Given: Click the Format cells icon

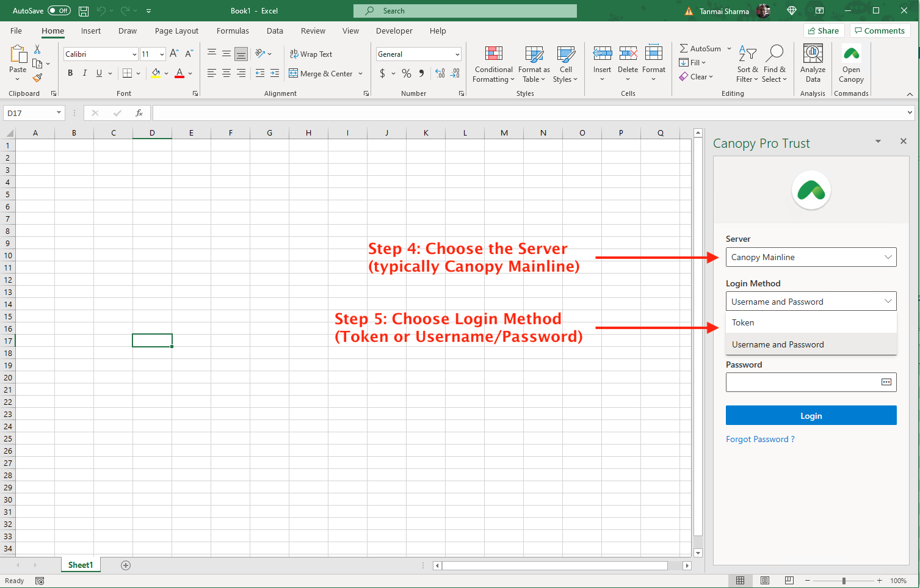Looking at the screenshot, I should coord(653,54).
